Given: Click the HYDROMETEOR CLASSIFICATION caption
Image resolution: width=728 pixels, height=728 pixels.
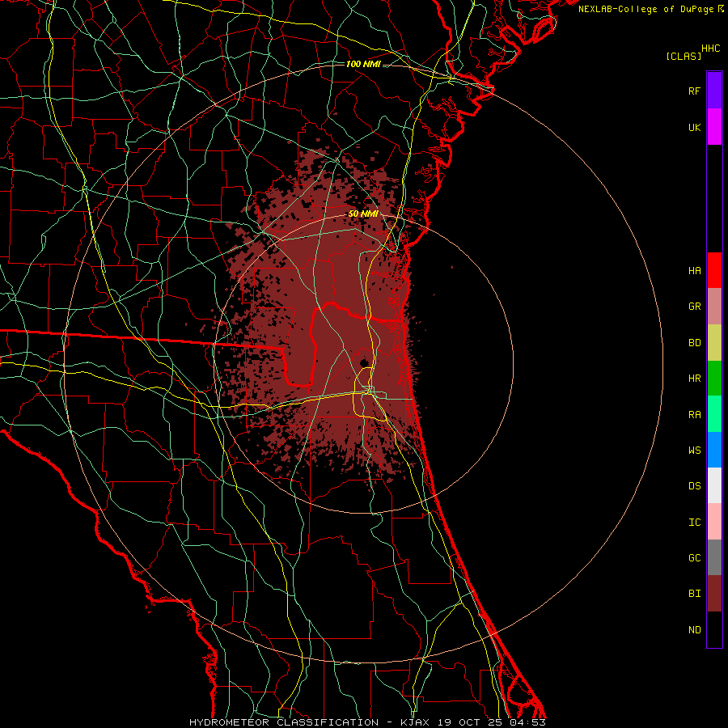Looking at the screenshot, I should 284,722.
